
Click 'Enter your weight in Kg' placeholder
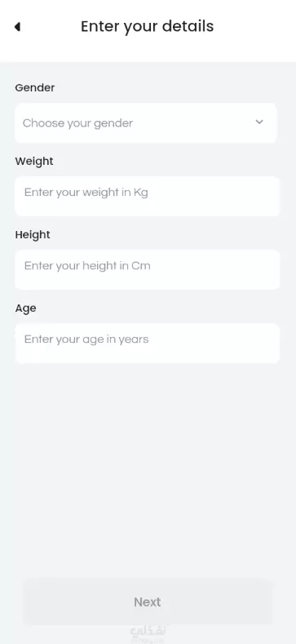86,192
